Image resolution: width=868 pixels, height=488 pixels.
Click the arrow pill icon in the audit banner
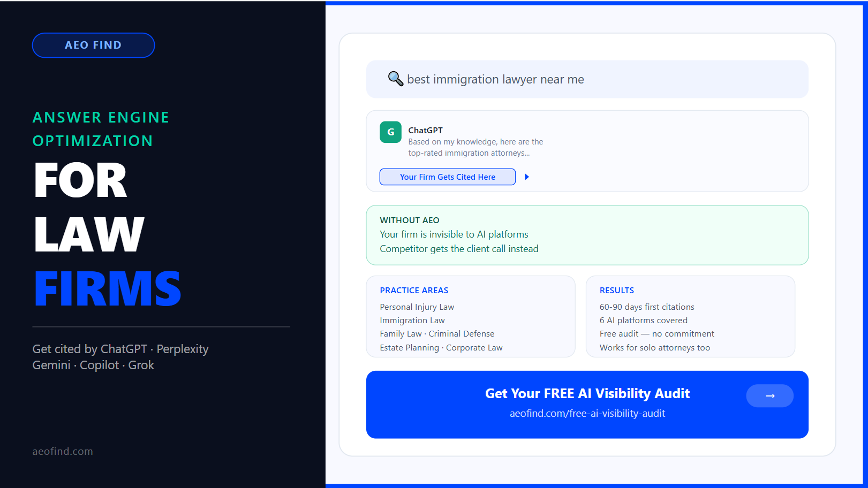pyautogui.click(x=769, y=396)
